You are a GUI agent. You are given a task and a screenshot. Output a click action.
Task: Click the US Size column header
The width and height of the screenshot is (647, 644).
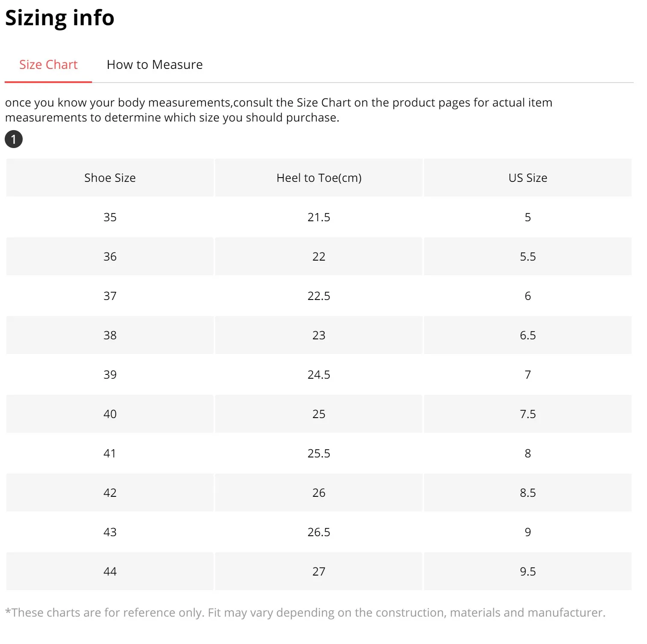coord(528,178)
